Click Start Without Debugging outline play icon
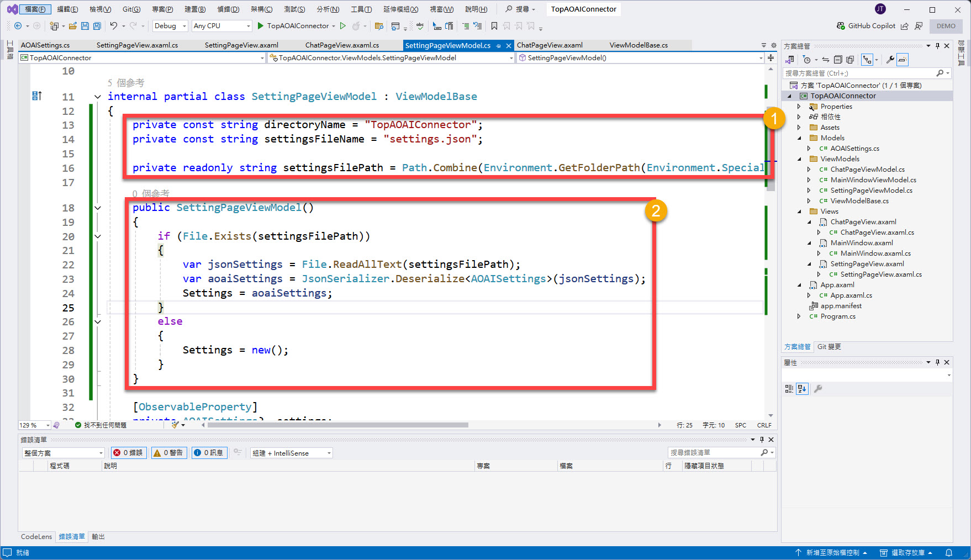Screen dimensions: 971x560 click(343, 26)
